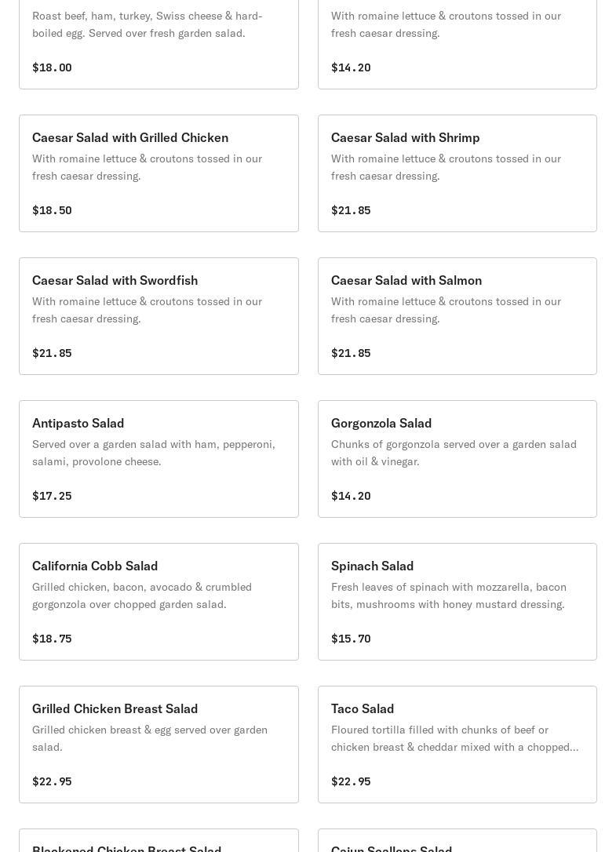Open the Taco Salad menu card
616x852 pixels.
[x=457, y=745]
